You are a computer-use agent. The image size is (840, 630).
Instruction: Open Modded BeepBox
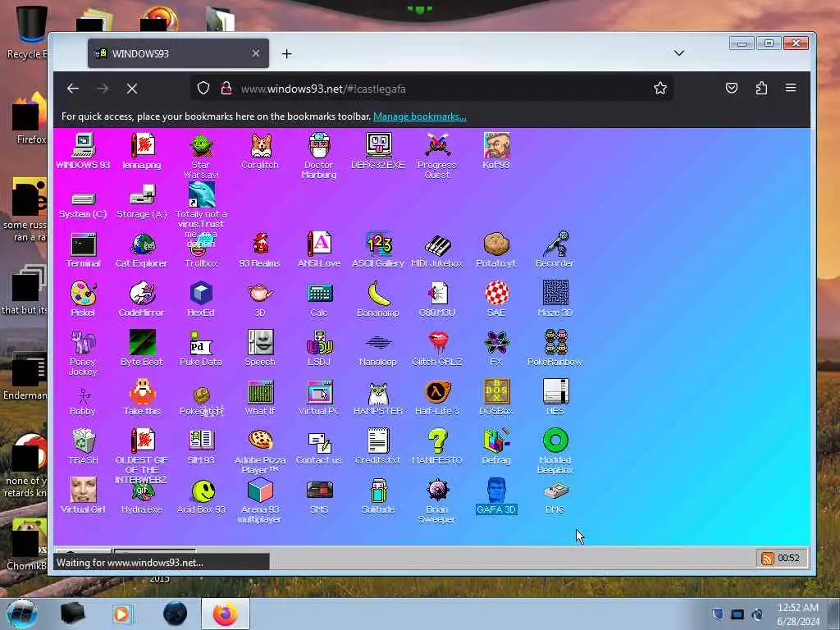coord(555,451)
